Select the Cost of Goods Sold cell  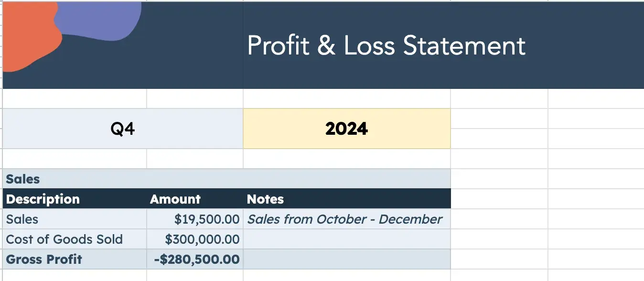[x=64, y=239]
